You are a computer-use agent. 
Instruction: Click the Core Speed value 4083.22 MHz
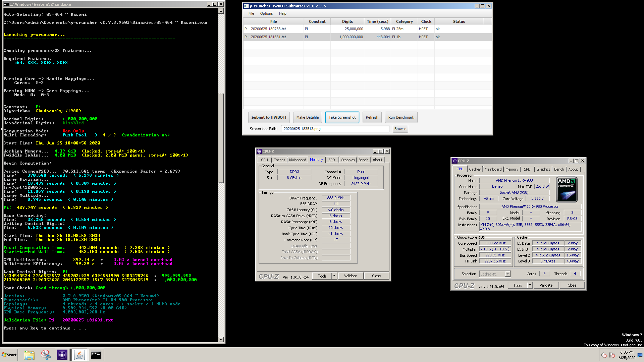pyautogui.click(x=495, y=243)
